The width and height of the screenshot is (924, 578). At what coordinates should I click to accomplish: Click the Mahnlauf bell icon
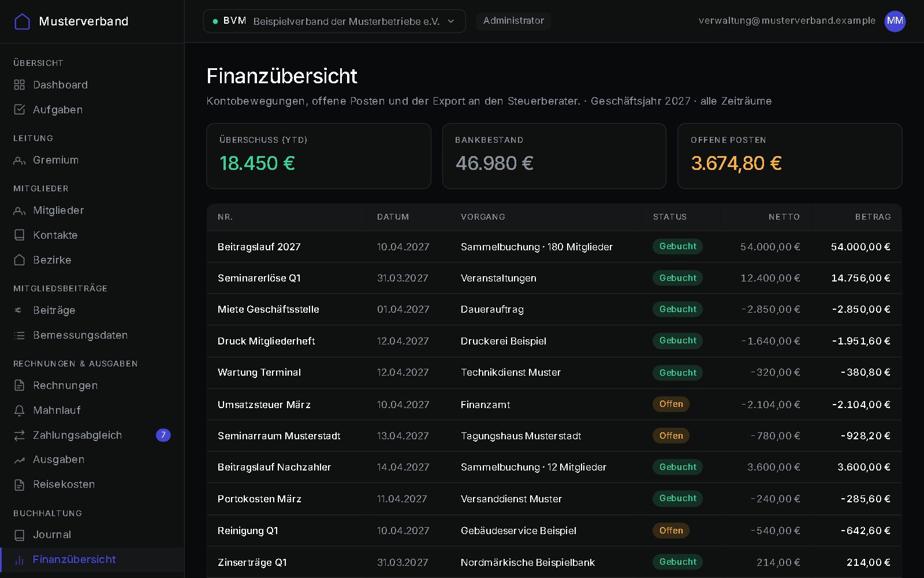point(20,410)
